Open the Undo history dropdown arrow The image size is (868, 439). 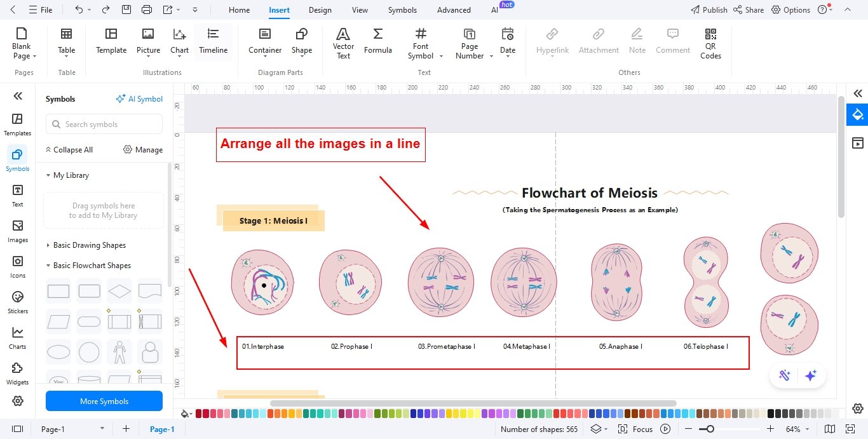pos(89,10)
